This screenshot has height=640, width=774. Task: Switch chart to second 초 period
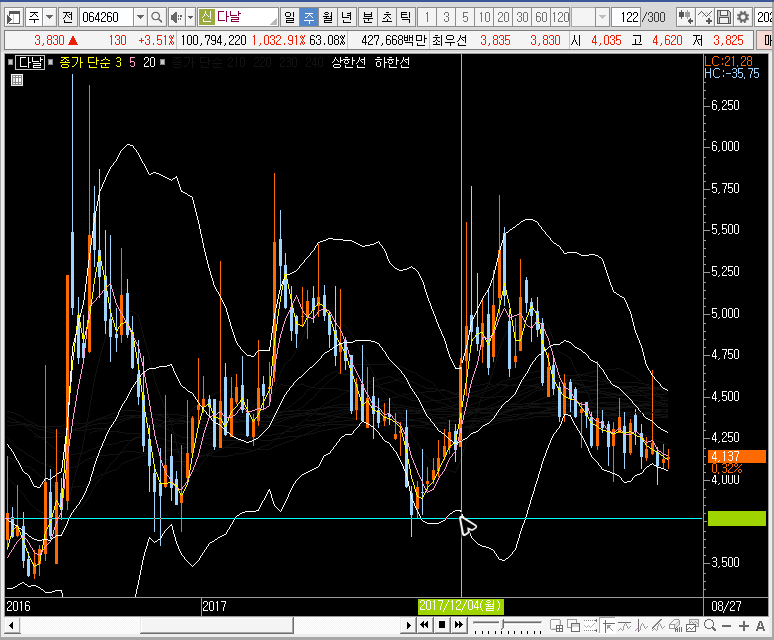[387, 18]
